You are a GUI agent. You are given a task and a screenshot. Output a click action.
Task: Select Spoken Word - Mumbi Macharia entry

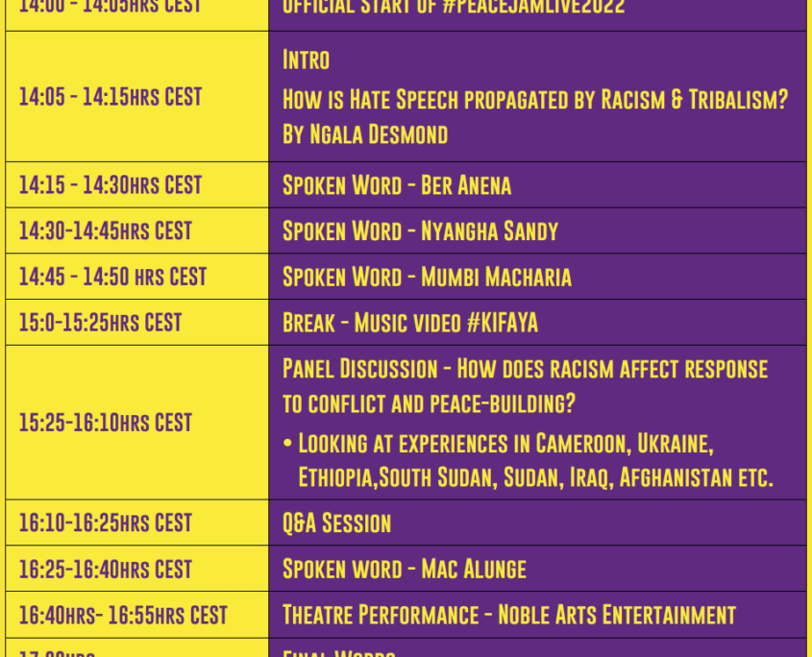pos(427,277)
